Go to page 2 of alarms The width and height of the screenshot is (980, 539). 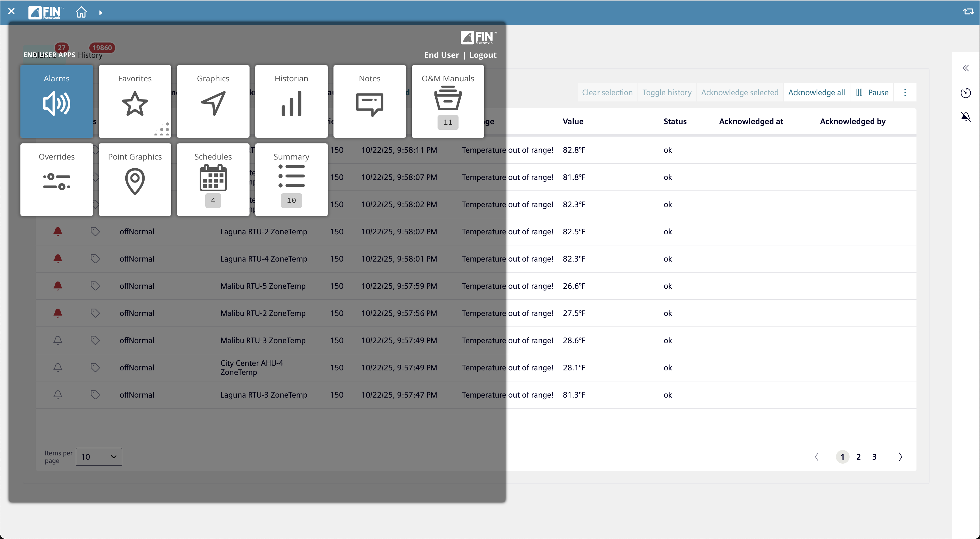pyautogui.click(x=858, y=457)
